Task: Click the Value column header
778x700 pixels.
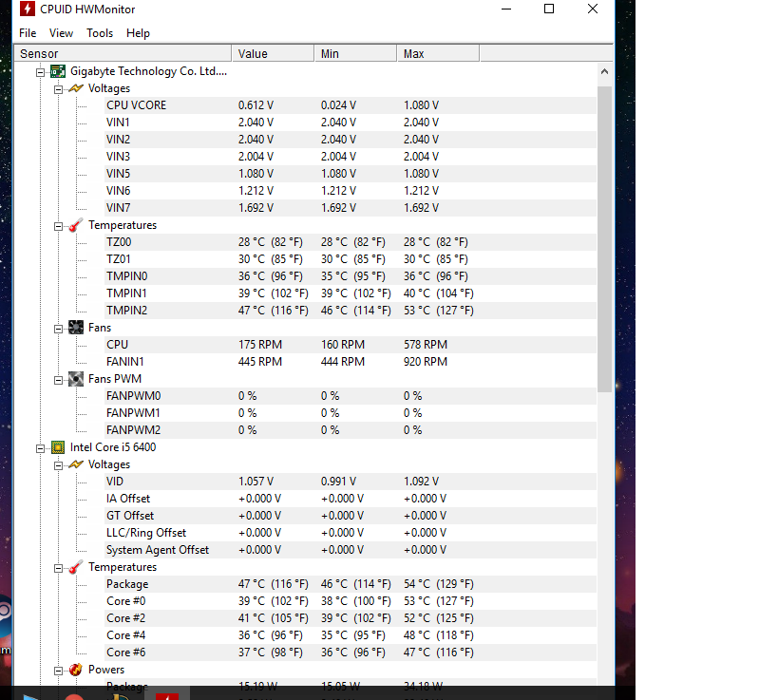Action: (273, 53)
